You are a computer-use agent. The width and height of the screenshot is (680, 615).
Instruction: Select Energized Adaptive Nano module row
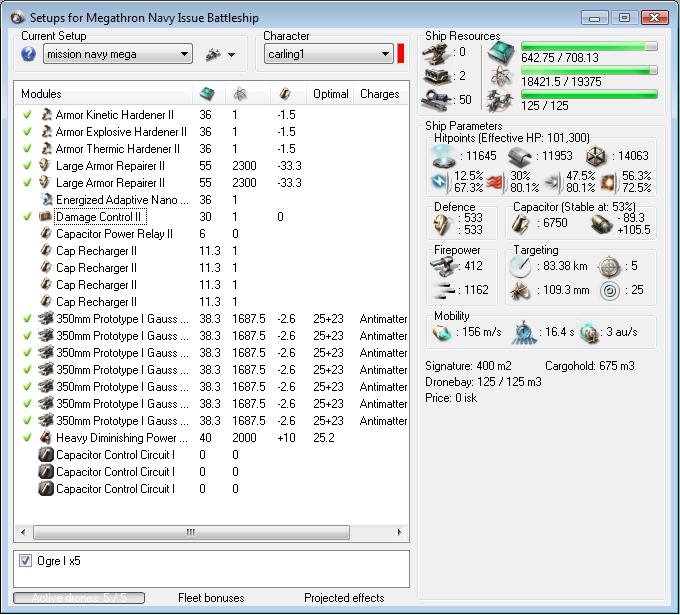pos(212,200)
